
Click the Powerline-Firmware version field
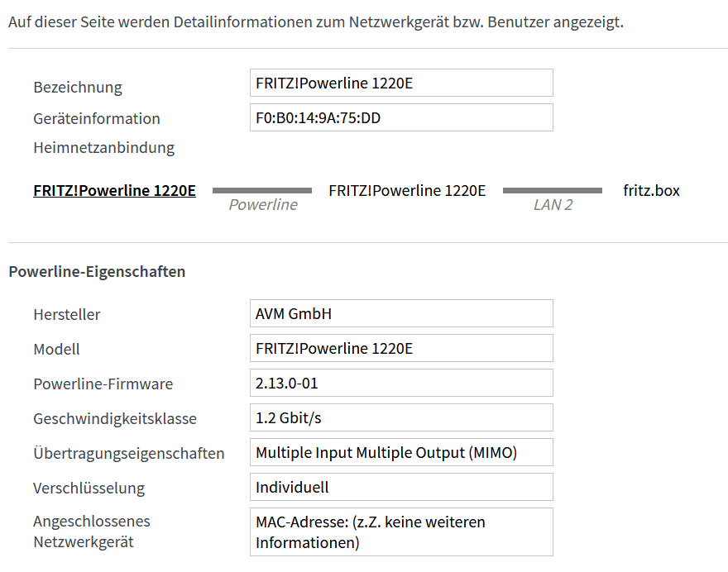401,383
